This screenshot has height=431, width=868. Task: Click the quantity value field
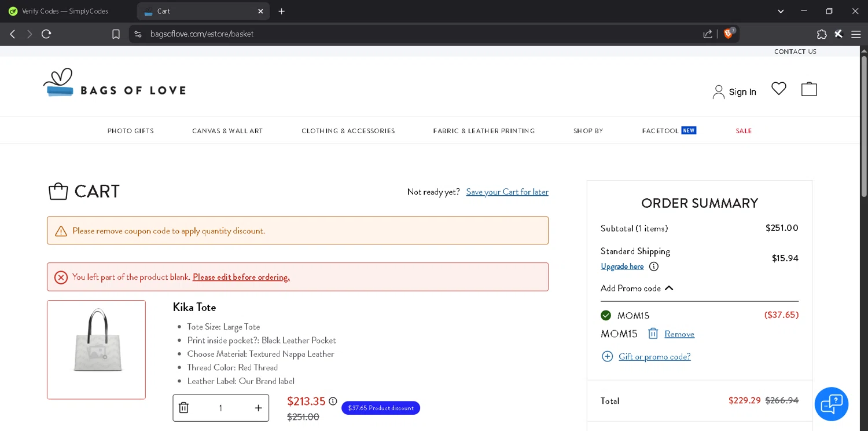(220, 408)
